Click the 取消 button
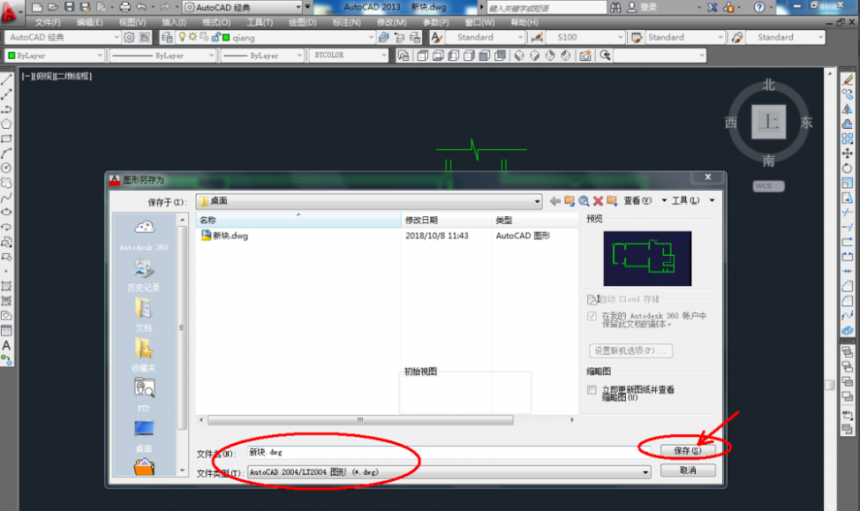Image resolution: width=860 pixels, height=511 pixels. [x=687, y=470]
